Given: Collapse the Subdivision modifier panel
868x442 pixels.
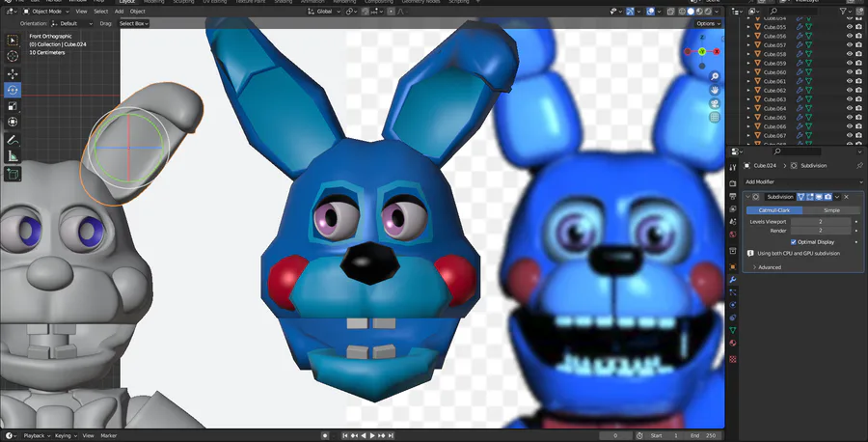Looking at the screenshot, I should click(747, 197).
